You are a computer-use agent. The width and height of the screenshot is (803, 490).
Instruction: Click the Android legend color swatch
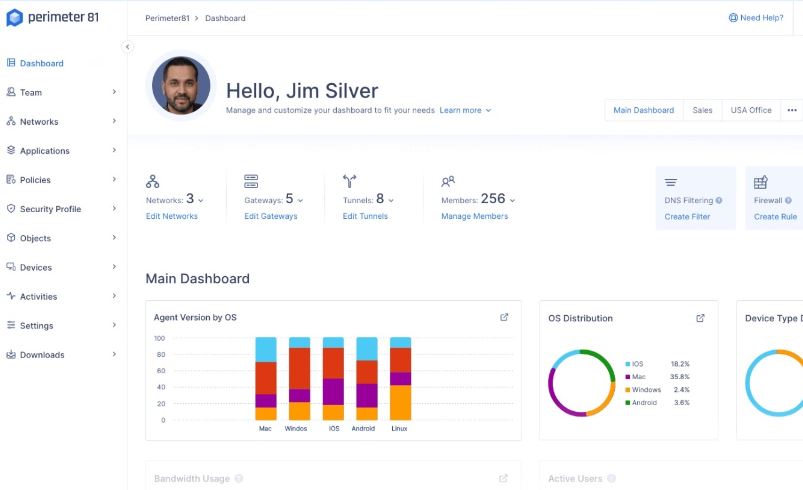click(627, 403)
